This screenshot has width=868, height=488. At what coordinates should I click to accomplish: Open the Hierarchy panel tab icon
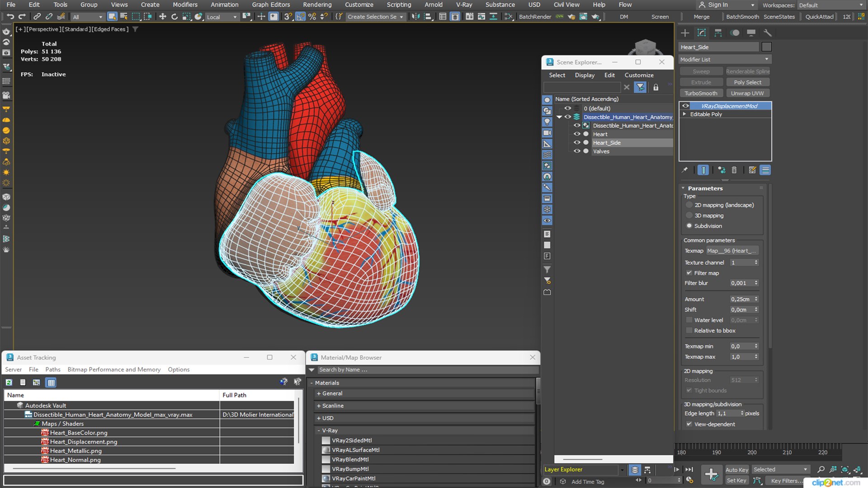(x=718, y=33)
